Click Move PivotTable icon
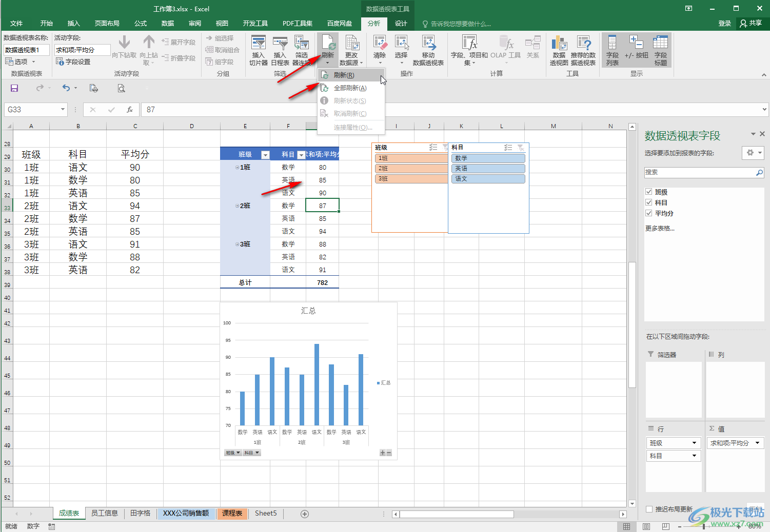Viewport: 770px width, 532px height. (x=428, y=50)
